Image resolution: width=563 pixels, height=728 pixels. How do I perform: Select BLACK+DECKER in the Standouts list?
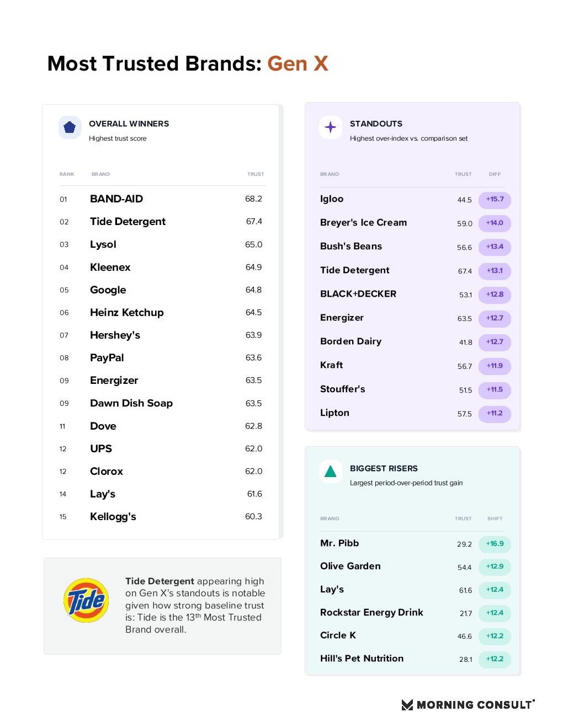click(x=358, y=294)
